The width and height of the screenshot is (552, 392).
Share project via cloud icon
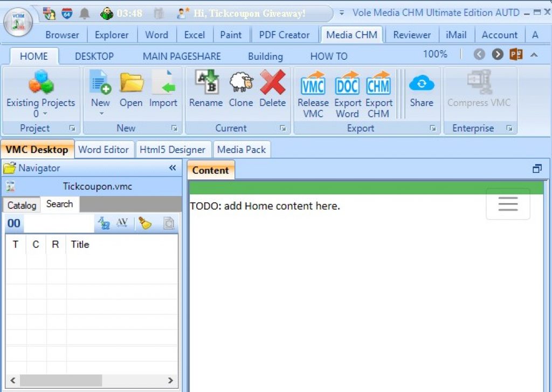pyautogui.click(x=422, y=83)
